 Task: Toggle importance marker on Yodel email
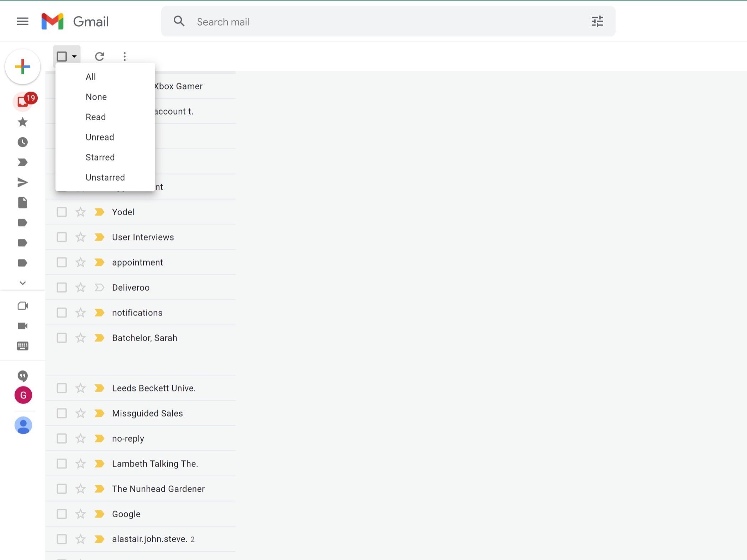tap(99, 212)
